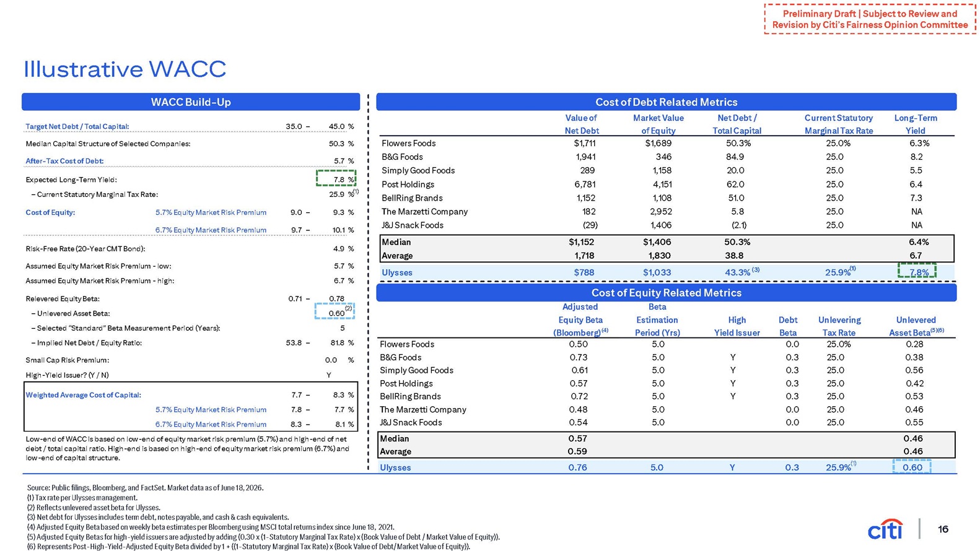
Task: Select the "Adjusted Equity Beta (Bloomberg)" column header
Action: click(580, 319)
